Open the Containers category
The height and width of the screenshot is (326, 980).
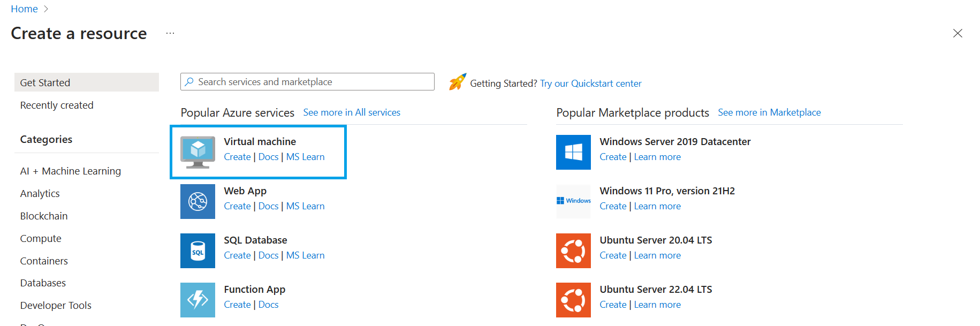[44, 261]
